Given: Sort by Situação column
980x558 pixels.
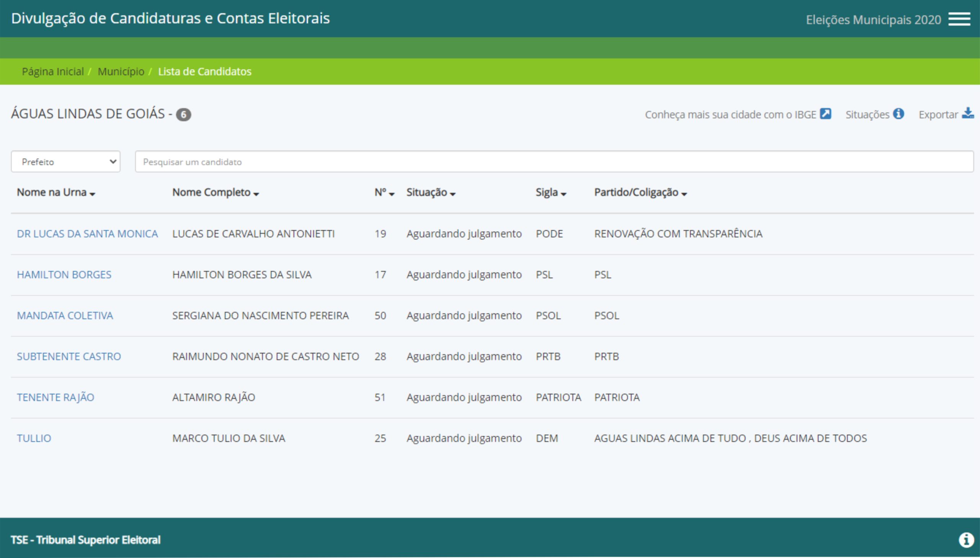Looking at the screenshot, I should coord(431,192).
